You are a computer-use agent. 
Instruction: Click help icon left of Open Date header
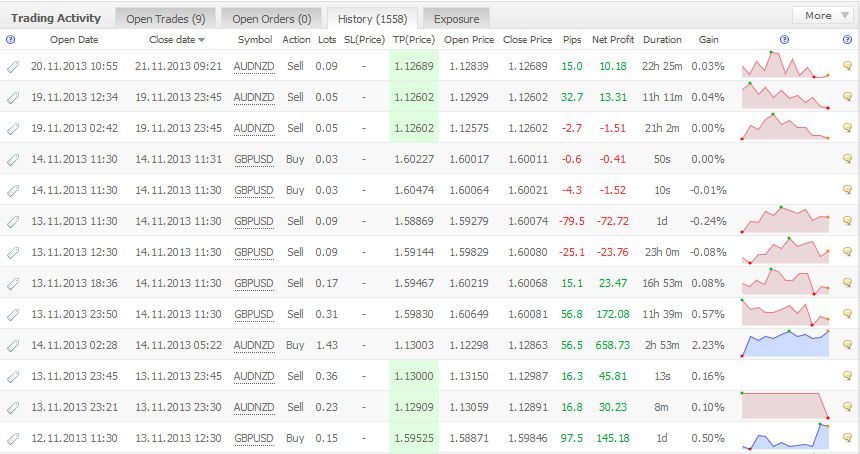tap(11, 40)
